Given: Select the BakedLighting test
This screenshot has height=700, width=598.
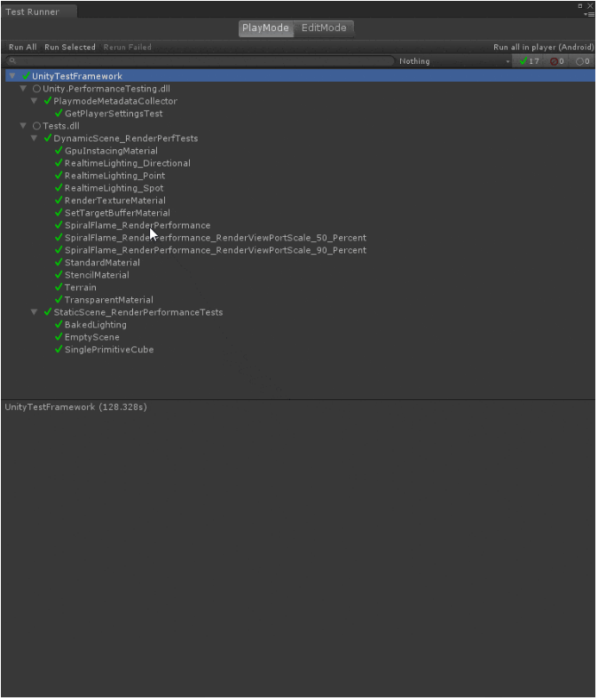Looking at the screenshot, I should (x=300, y=325).
